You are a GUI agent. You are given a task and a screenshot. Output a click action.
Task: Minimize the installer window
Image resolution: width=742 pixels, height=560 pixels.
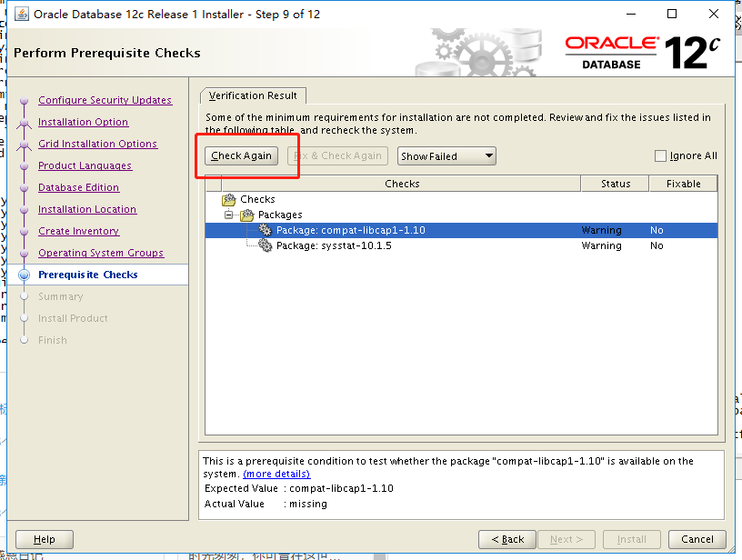[631, 14]
